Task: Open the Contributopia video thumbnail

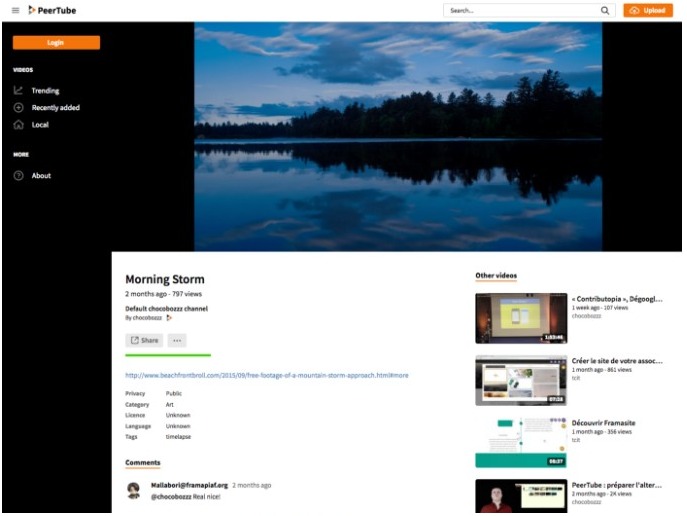Action: [521, 318]
